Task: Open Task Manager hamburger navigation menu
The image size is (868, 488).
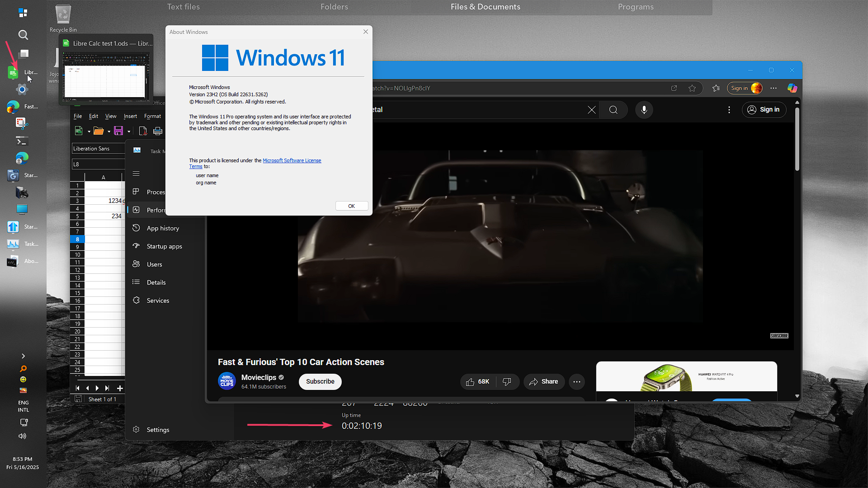Action: pos(136,174)
